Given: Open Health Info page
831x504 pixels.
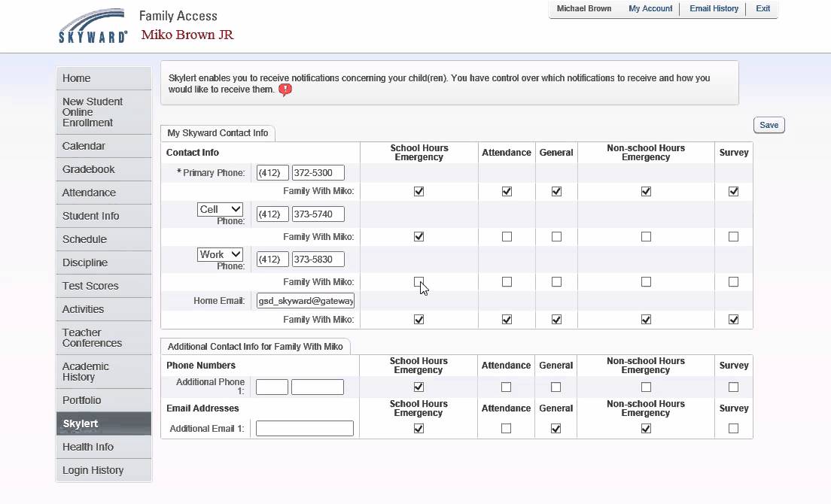Looking at the screenshot, I should [x=104, y=447].
